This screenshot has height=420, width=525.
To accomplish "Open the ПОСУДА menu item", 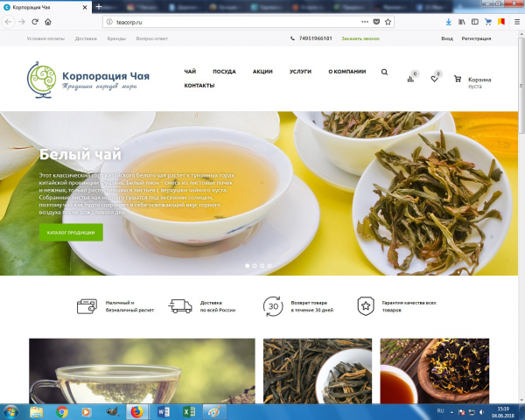I will tap(224, 72).
